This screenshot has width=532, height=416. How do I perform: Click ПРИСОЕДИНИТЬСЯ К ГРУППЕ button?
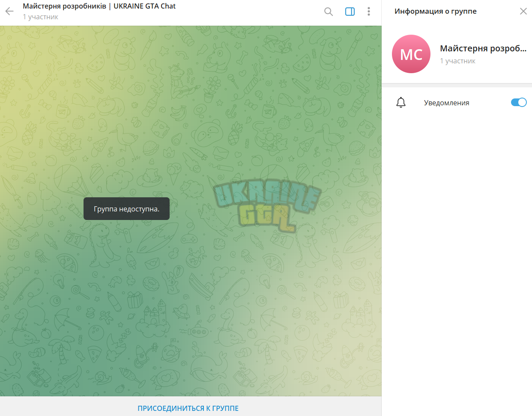[x=188, y=408]
